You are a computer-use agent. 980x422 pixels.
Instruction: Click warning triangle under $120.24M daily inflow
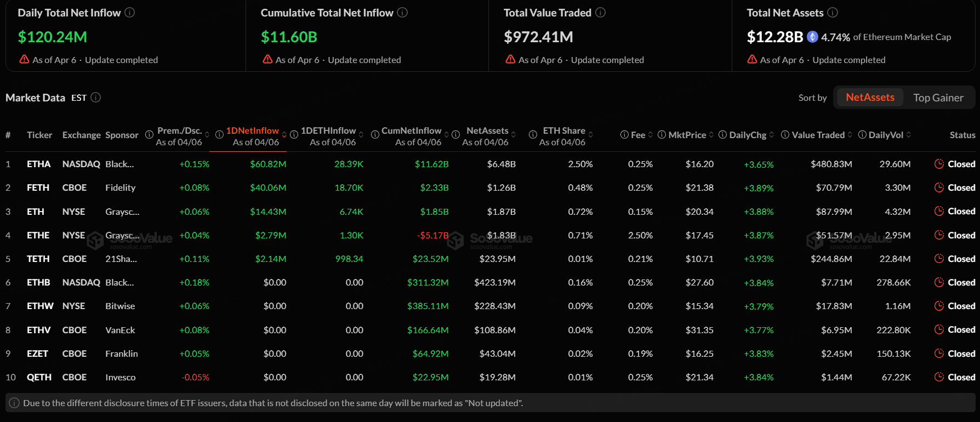click(x=24, y=59)
